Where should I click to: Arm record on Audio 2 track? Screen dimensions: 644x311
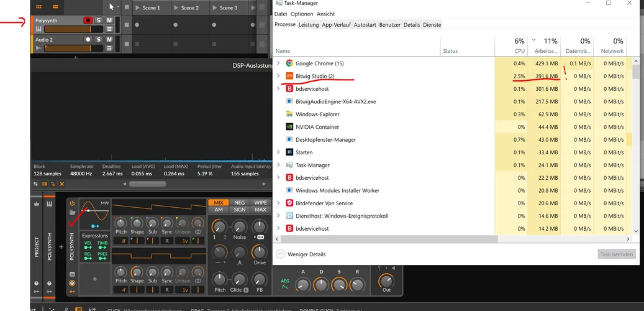point(88,39)
